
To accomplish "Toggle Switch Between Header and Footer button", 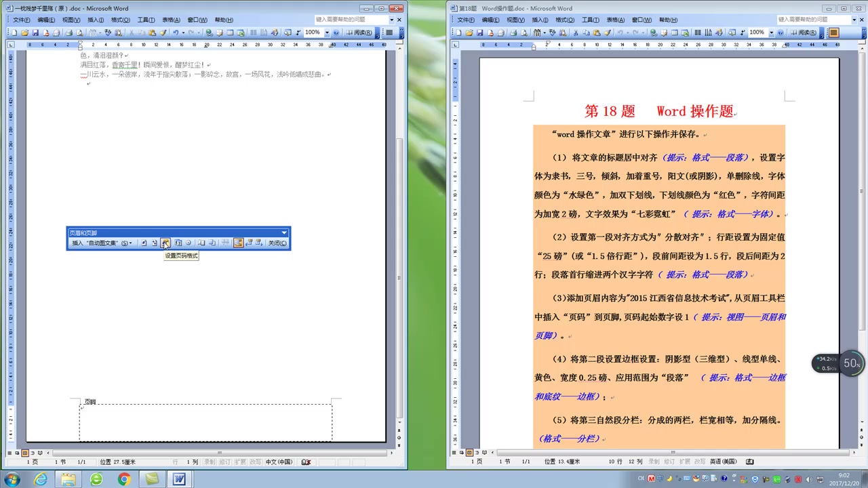I will [238, 243].
